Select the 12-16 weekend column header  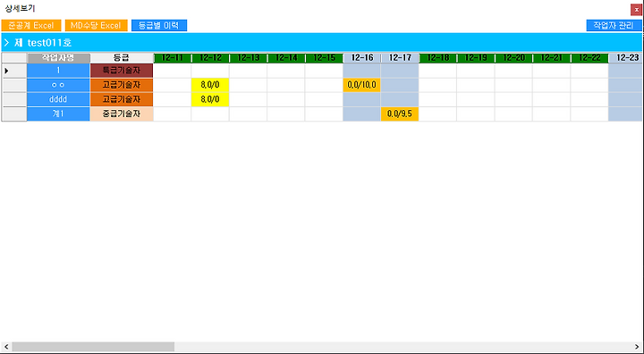pyautogui.click(x=362, y=58)
